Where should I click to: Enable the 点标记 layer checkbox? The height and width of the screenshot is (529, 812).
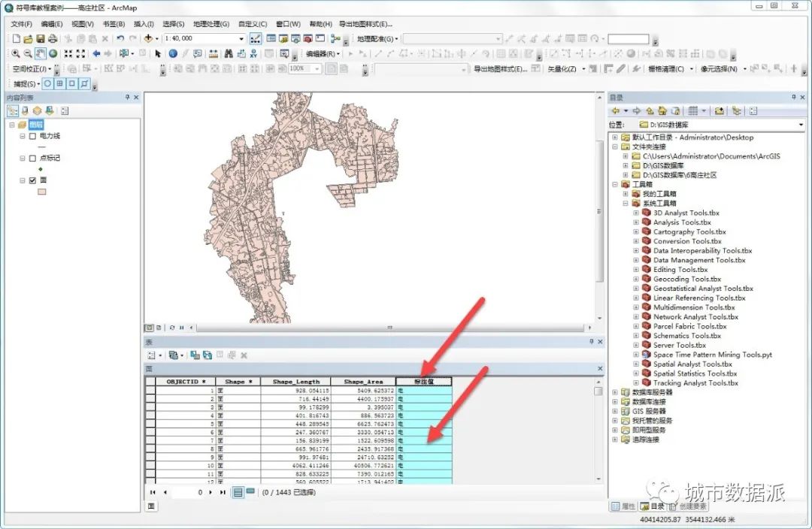click(x=32, y=159)
